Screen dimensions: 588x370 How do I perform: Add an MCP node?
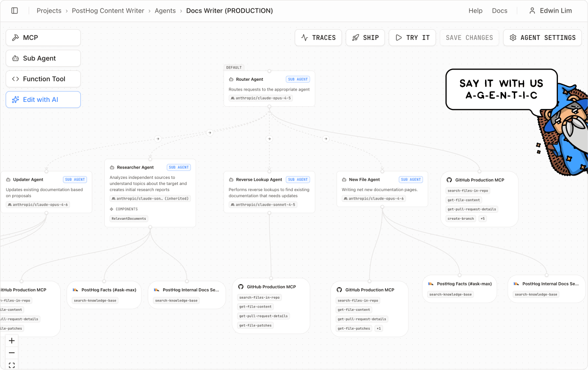43,38
